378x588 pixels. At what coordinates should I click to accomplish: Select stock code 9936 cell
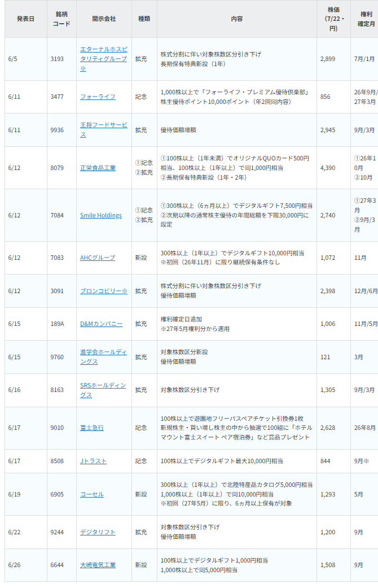point(61,130)
